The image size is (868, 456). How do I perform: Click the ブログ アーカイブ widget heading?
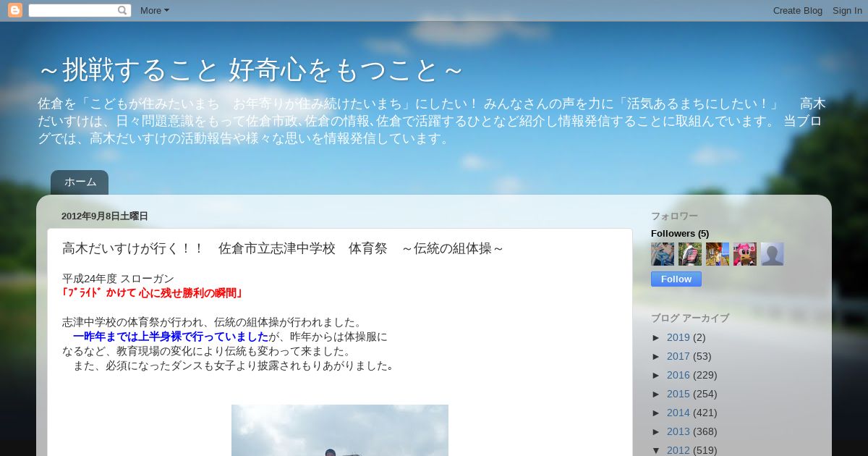tap(690, 318)
